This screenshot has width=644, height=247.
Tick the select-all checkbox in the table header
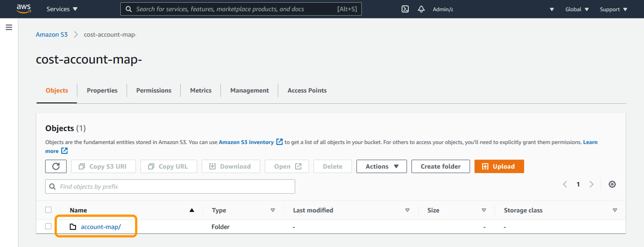pos(48,210)
